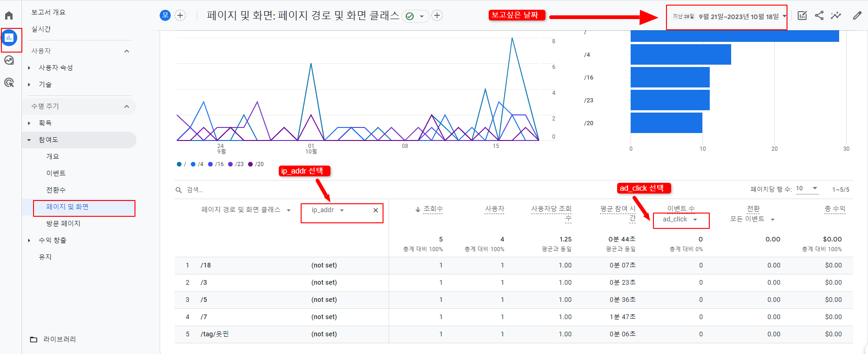This screenshot has width=868, height=354.
Task: Collapse the 수명 주기 section
Action: coord(127,107)
